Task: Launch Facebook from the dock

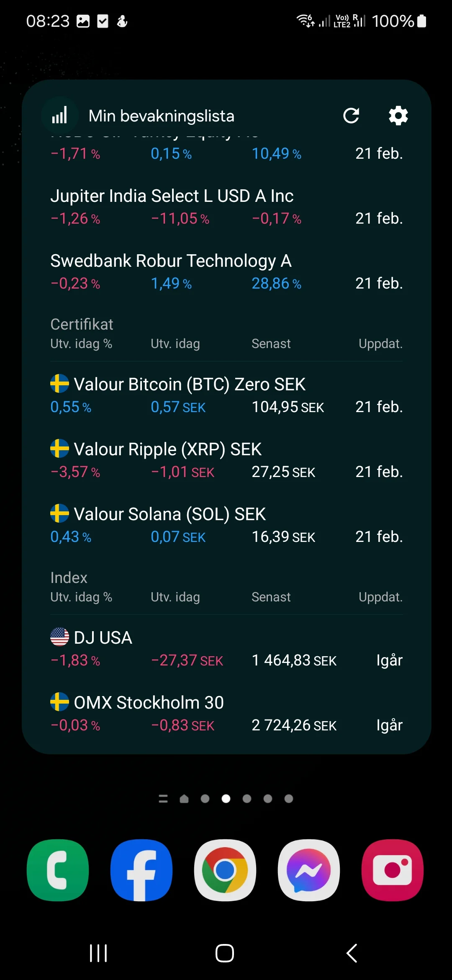Action: (141, 870)
